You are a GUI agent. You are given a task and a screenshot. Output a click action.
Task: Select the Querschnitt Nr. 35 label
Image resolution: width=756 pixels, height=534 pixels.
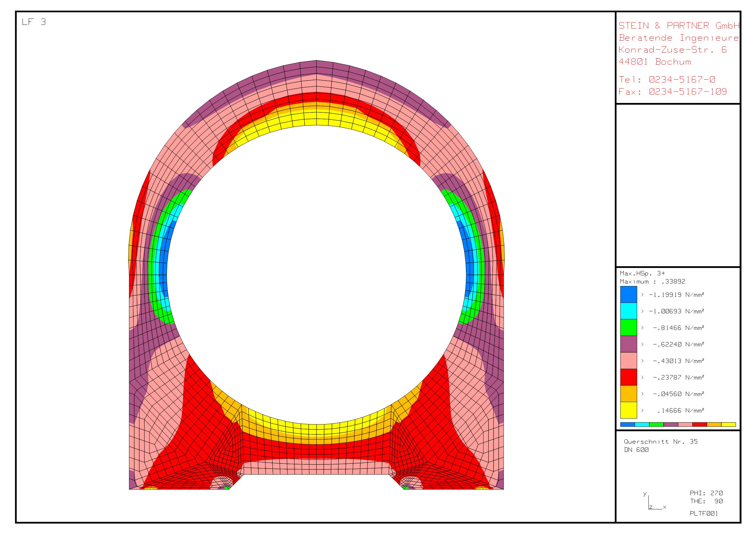tap(660, 442)
